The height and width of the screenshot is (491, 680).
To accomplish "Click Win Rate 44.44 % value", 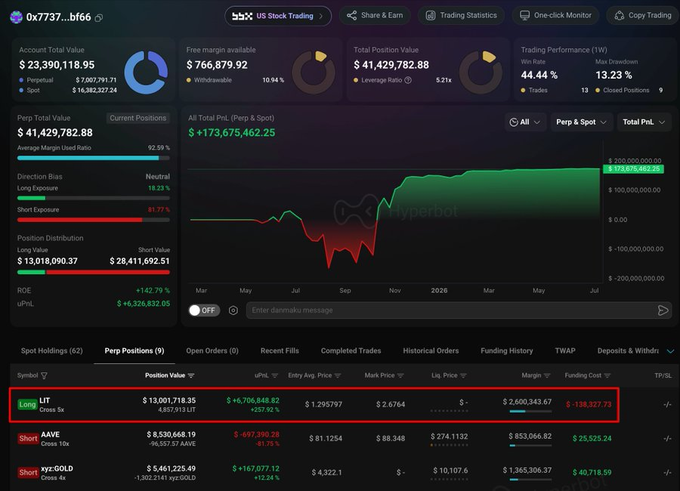I will click(539, 75).
